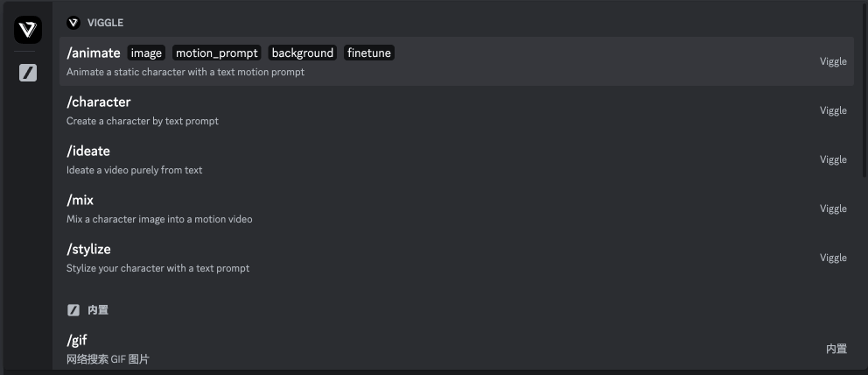Click the image parameter tag
This screenshot has height=375, width=868.
click(x=146, y=53)
